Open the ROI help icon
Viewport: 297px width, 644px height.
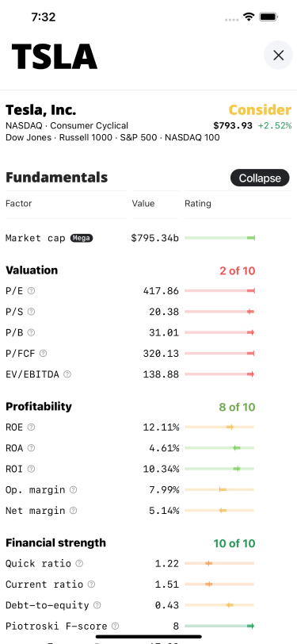tap(31, 469)
